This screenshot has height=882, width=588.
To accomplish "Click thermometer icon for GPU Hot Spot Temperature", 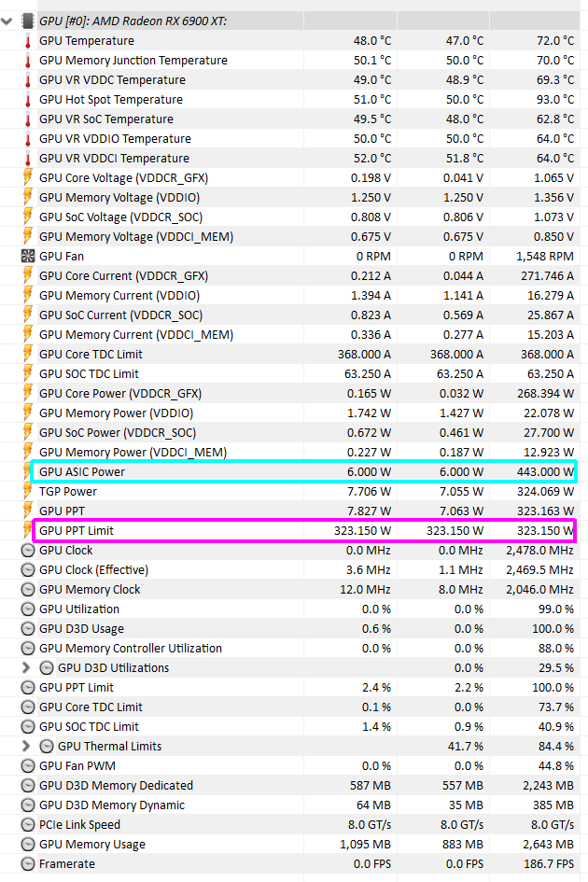I will (x=28, y=100).
